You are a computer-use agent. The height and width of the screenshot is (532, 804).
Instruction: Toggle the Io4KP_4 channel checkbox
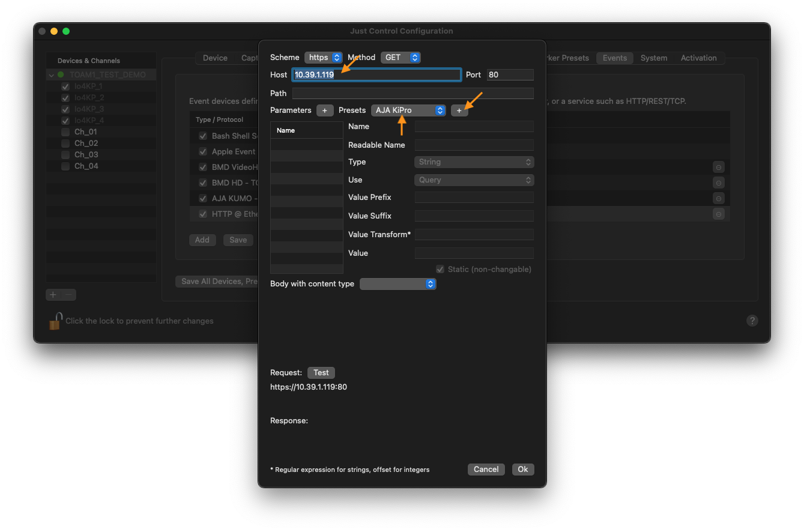pos(65,121)
